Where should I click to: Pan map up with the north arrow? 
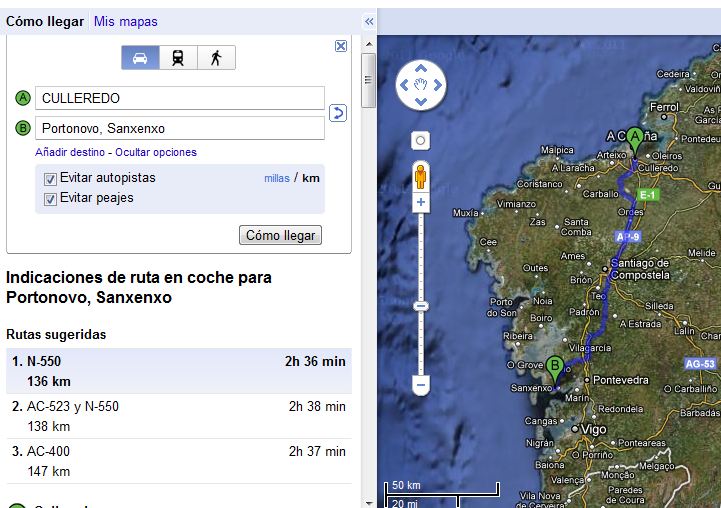pos(421,69)
